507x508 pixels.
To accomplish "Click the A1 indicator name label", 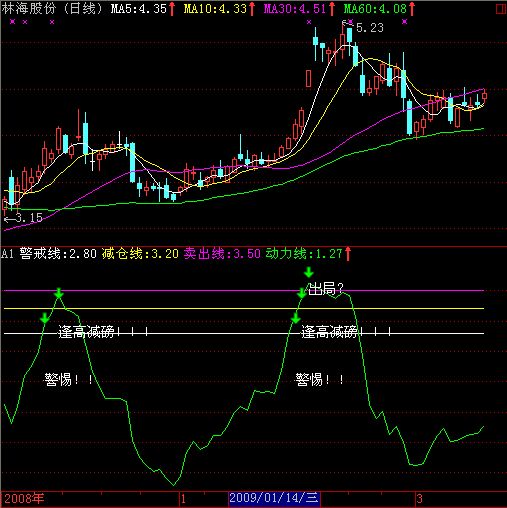I will [x=8, y=254].
